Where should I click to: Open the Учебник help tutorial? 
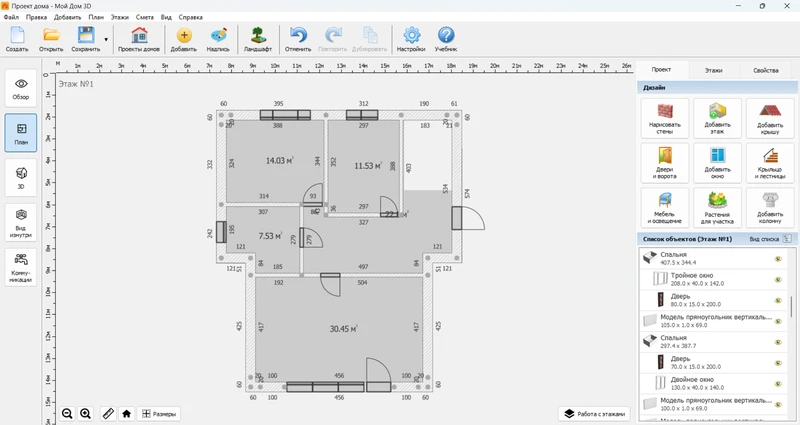click(446, 39)
